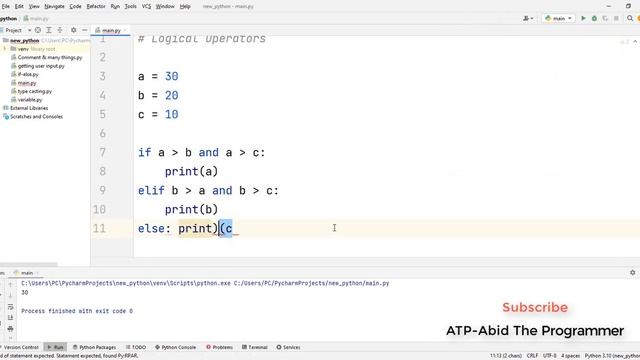Viewport: 640px width, 360px height.
Task: Open variable.py in project tree
Action: (30, 100)
